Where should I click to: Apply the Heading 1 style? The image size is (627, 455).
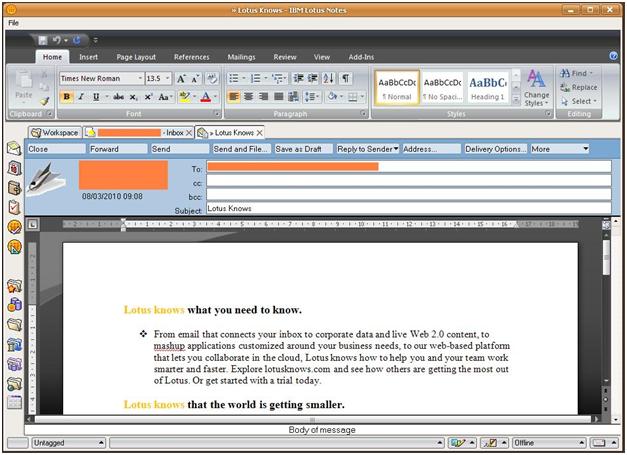click(487, 88)
